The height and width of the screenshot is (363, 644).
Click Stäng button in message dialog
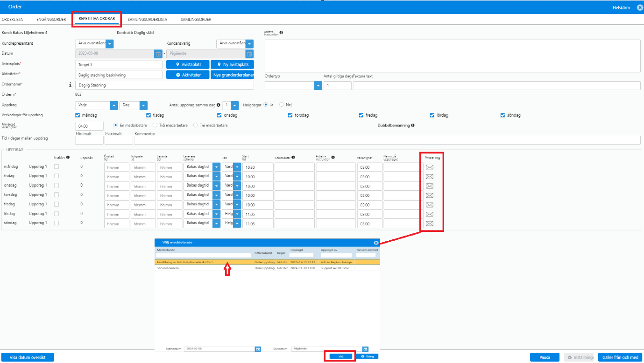pyautogui.click(x=367, y=356)
